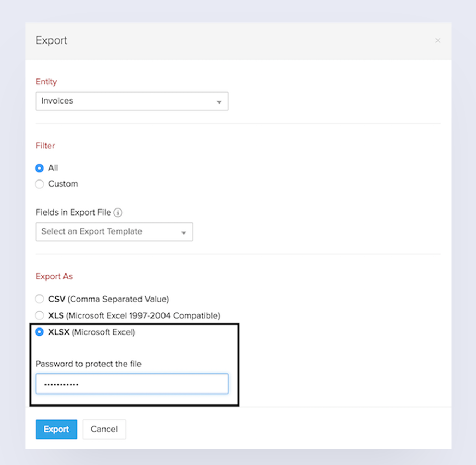The image size is (476, 465).
Task: Choose the Custom filter option
Action: point(39,184)
